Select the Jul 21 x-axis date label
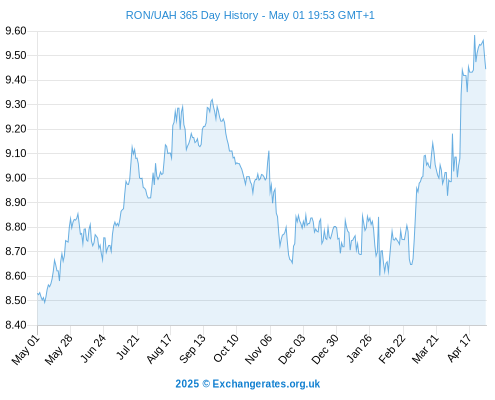This screenshot has width=495, height=400. [x=127, y=347]
